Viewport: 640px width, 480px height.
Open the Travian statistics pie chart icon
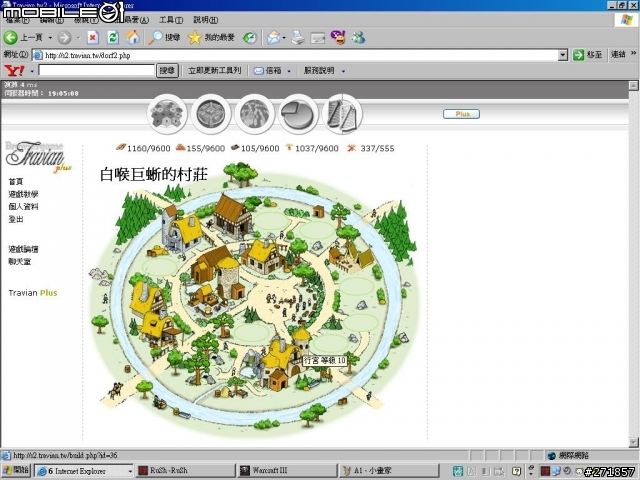298,114
